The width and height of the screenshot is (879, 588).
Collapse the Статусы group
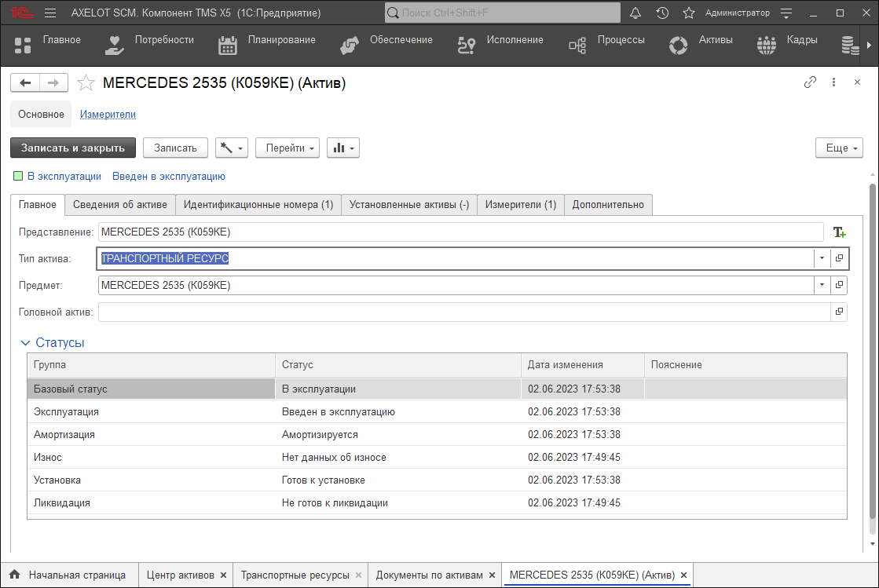coord(25,343)
